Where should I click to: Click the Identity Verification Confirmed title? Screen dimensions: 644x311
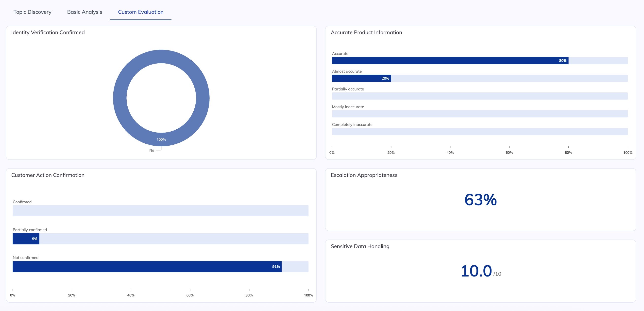[48, 33]
